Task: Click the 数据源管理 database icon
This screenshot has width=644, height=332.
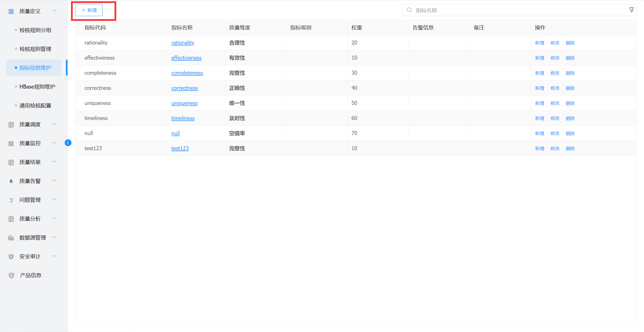Action: point(11,238)
